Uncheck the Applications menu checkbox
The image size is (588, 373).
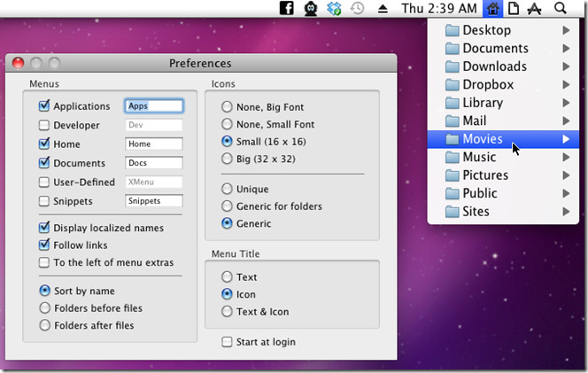click(44, 105)
